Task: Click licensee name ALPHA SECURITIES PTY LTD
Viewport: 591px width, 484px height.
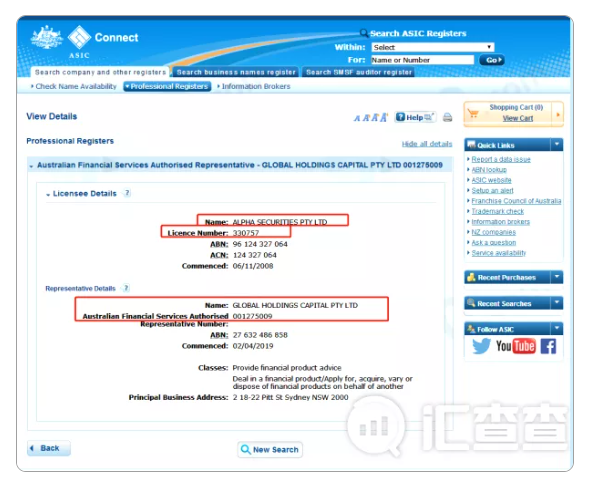Action: click(280, 222)
